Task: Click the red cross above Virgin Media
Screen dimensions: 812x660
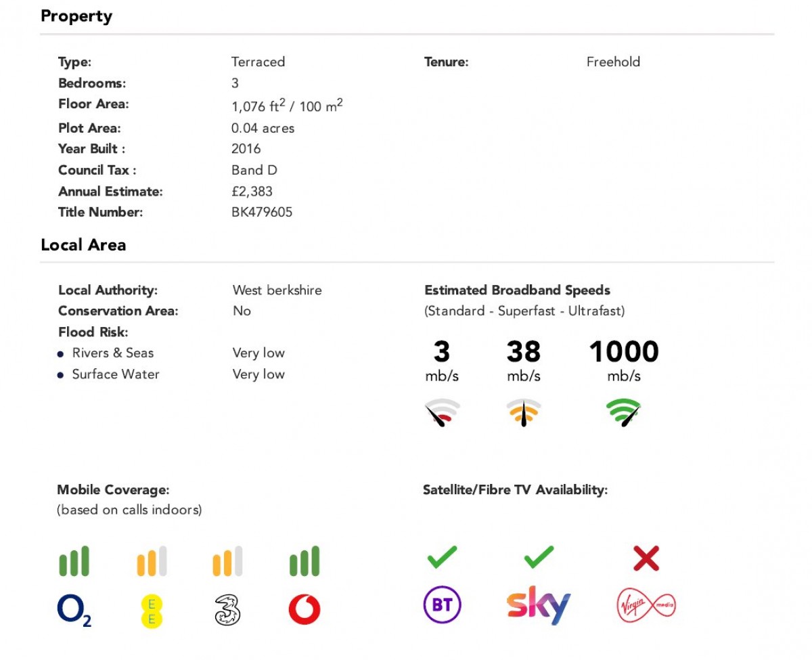Action: click(646, 558)
